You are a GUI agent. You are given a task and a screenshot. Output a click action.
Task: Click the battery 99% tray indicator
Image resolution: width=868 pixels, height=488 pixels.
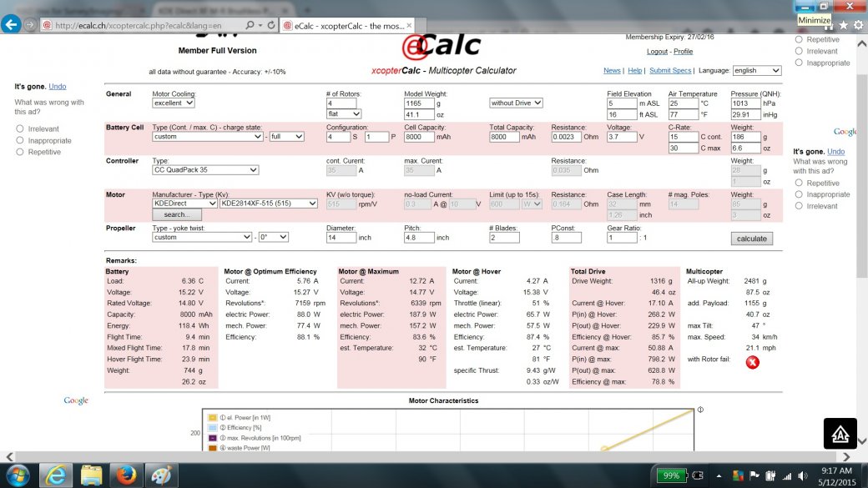click(x=671, y=475)
